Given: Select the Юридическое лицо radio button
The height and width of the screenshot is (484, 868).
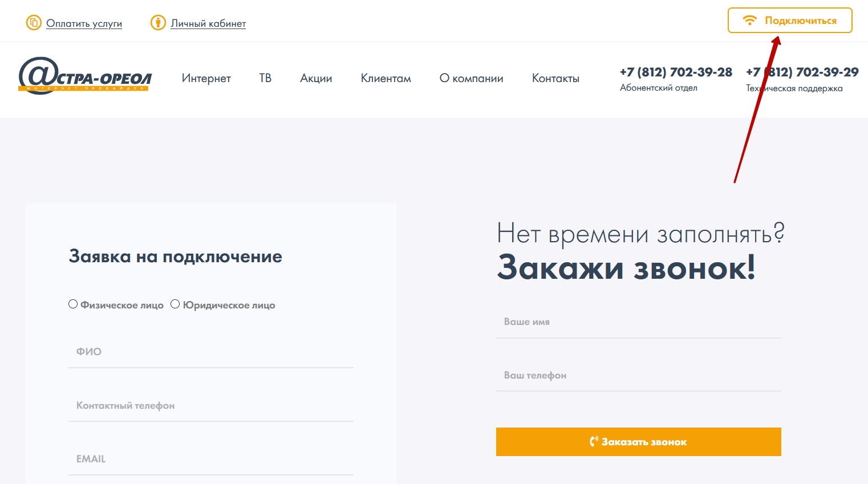Looking at the screenshot, I should click(x=175, y=304).
